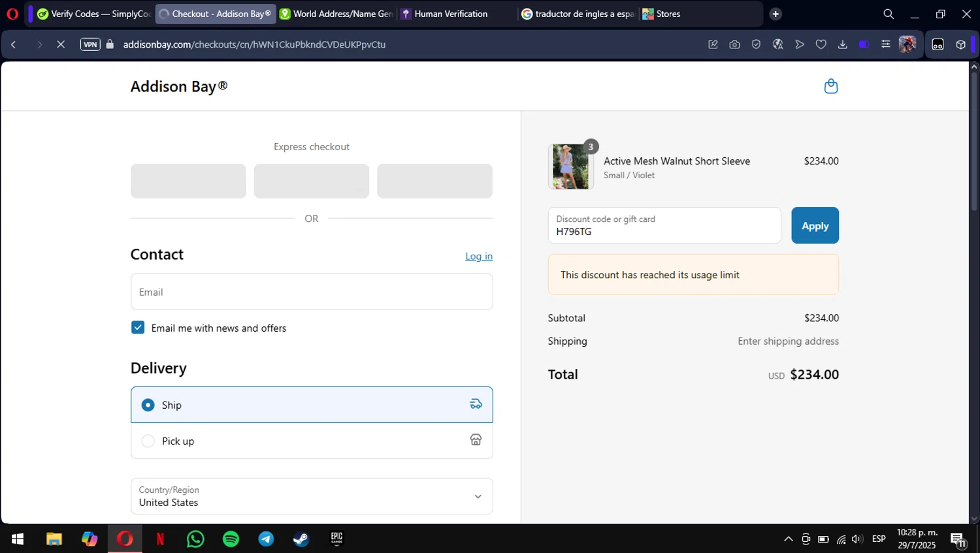
Task: Click the address bar URL
Action: click(254, 44)
